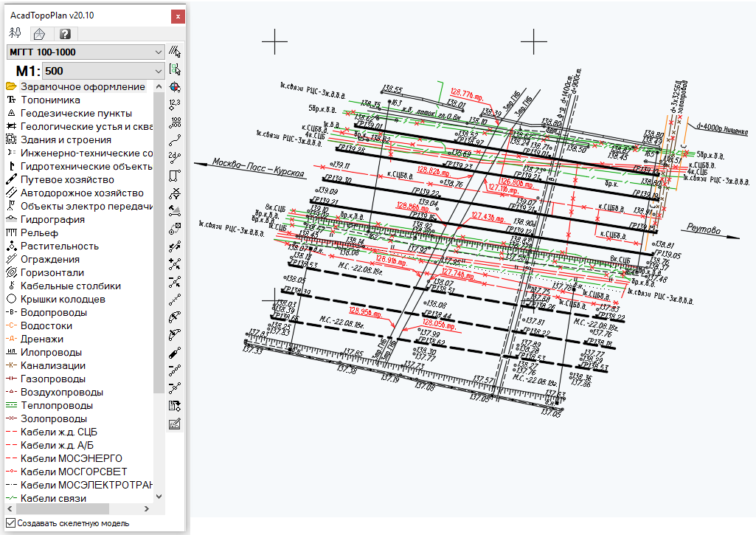Click the 100/100 fraction mark icon
The image size is (756, 535).
pos(175,122)
